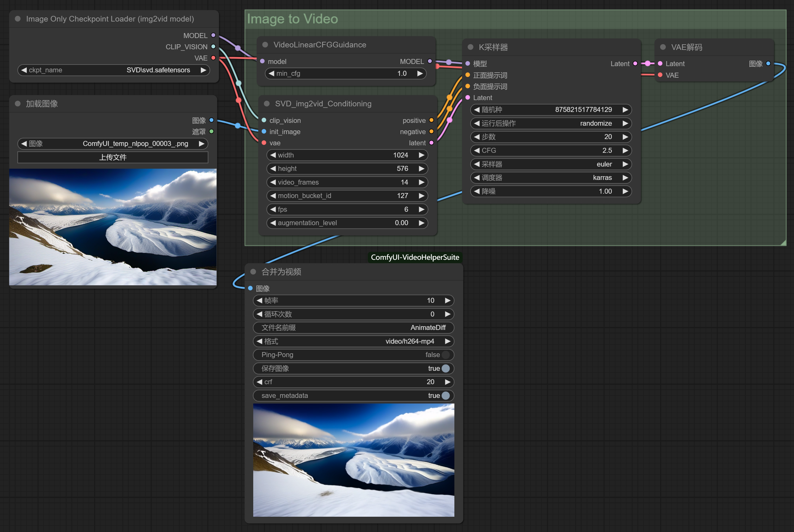Decrease 步数 using the left arrow
The image size is (794, 532).
(477, 137)
